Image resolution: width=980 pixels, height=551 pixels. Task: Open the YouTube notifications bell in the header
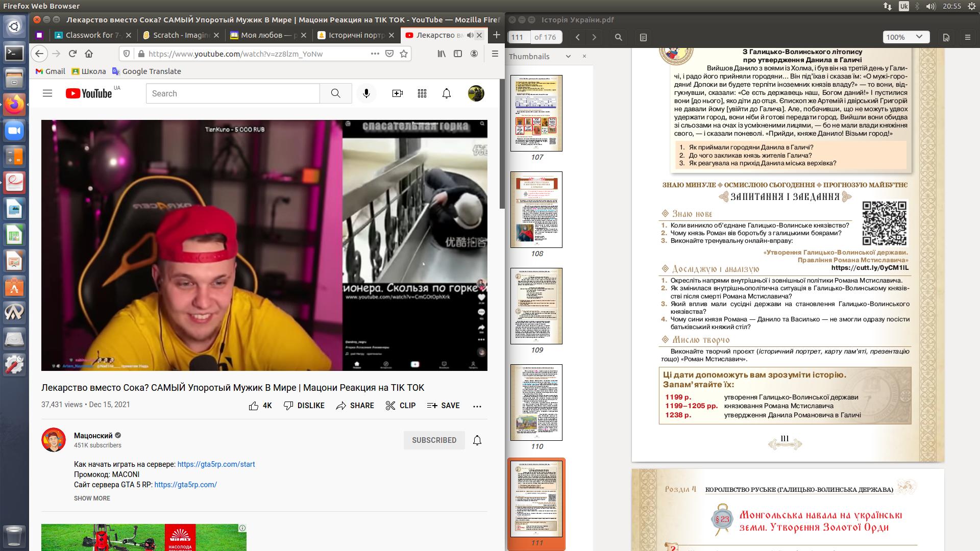tap(446, 93)
